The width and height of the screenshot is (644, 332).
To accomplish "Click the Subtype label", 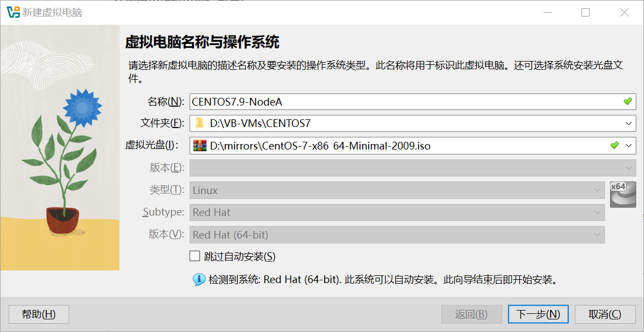I will [x=164, y=212].
